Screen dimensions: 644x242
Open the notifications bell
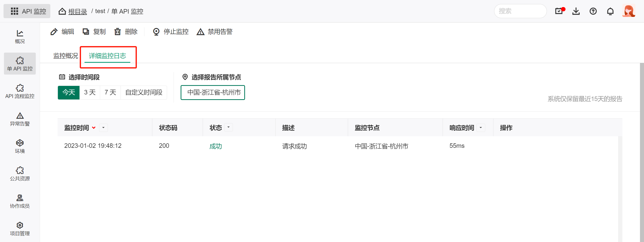coord(610,11)
